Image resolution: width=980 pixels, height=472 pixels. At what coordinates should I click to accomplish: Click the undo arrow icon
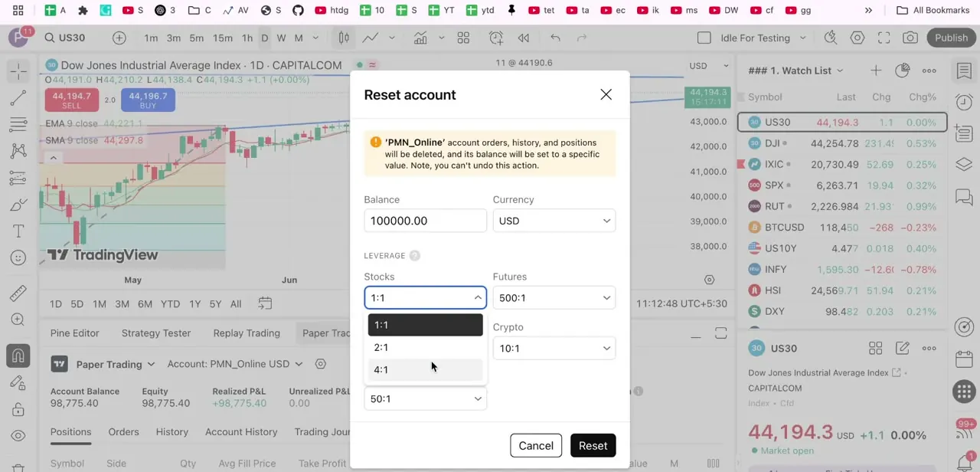pos(555,38)
